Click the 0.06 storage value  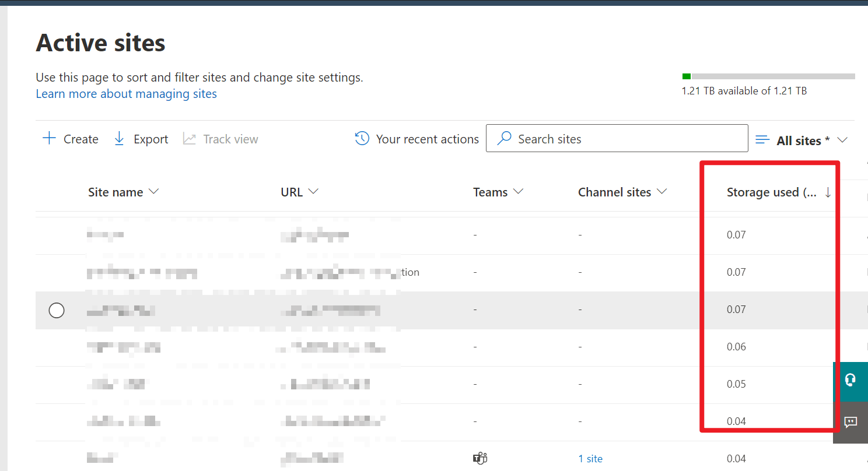(x=736, y=347)
